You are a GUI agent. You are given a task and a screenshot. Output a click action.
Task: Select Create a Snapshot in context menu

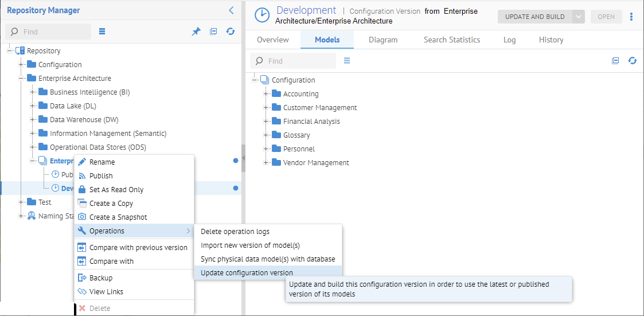[118, 217]
